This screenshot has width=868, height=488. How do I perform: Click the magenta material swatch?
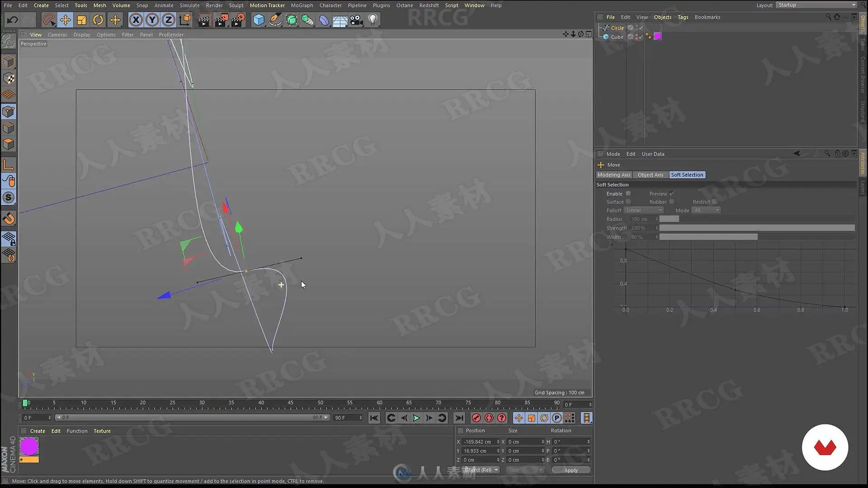29,446
